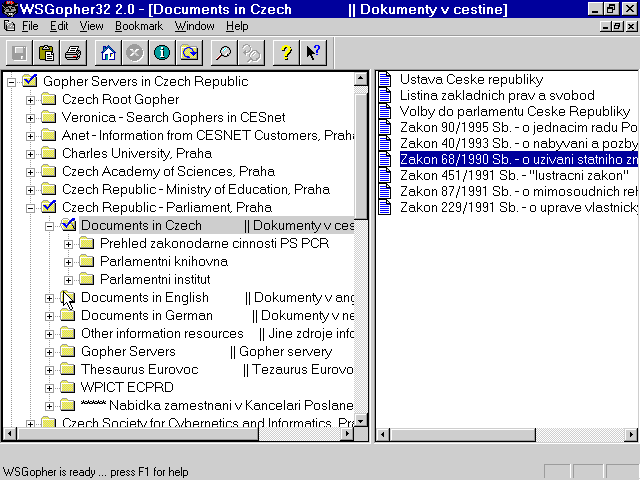Click the yellow question mark Help icon
Image resolution: width=640 pixels, height=480 pixels.
(287, 52)
